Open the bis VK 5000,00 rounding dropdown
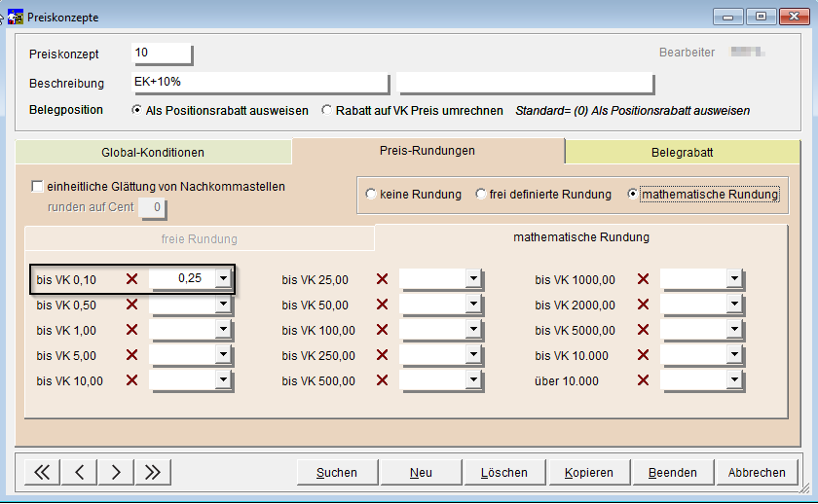The height and width of the screenshot is (504, 818). (734, 329)
